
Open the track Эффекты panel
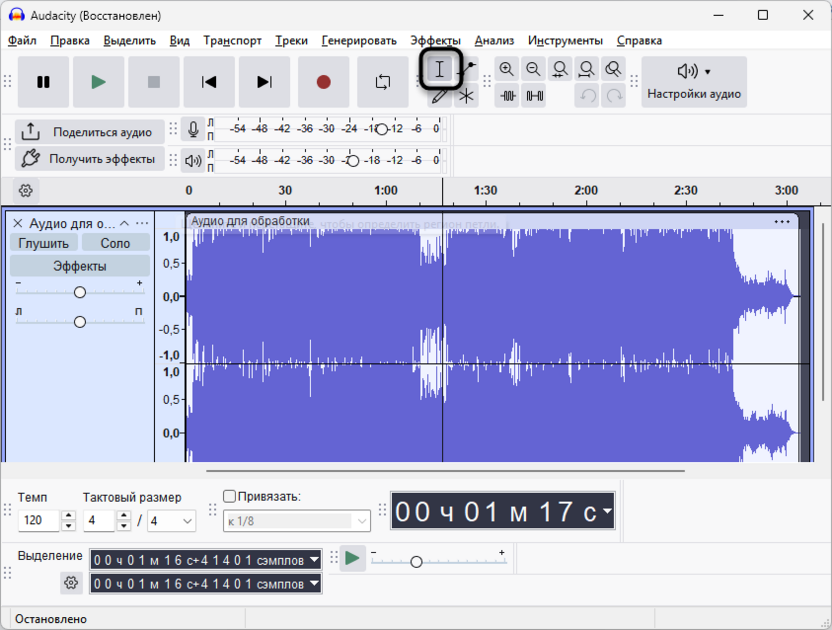click(80, 266)
